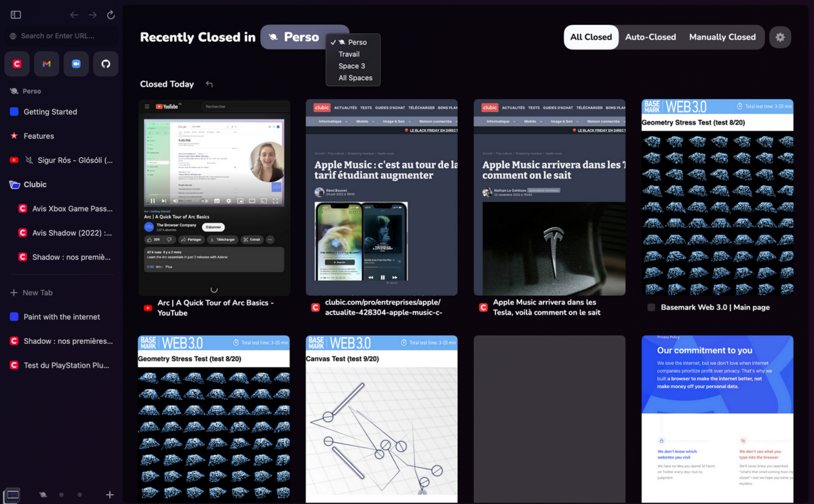Select the All Closed filter
The width and height of the screenshot is (814, 504).
click(x=591, y=37)
